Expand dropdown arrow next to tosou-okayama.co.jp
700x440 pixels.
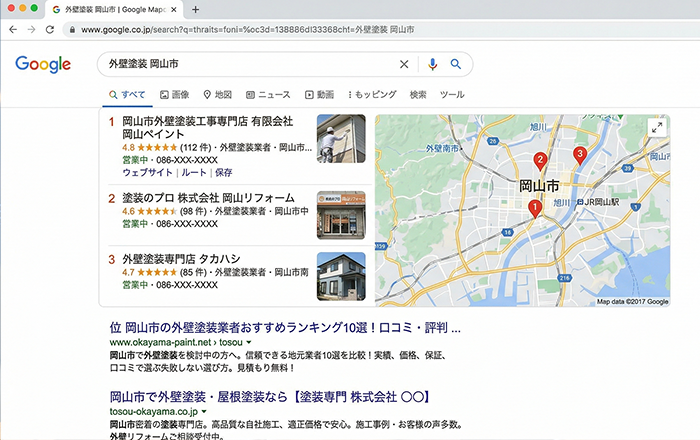204,411
